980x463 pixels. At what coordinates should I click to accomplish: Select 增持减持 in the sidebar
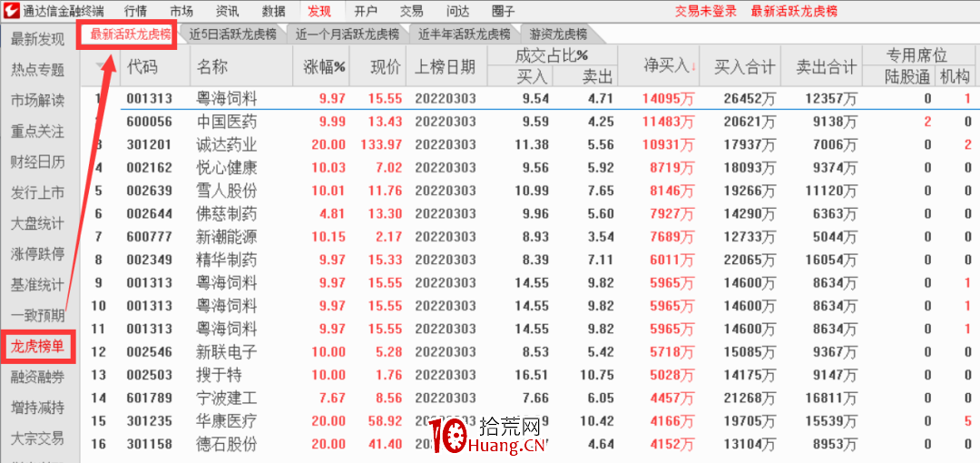tap(37, 408)
